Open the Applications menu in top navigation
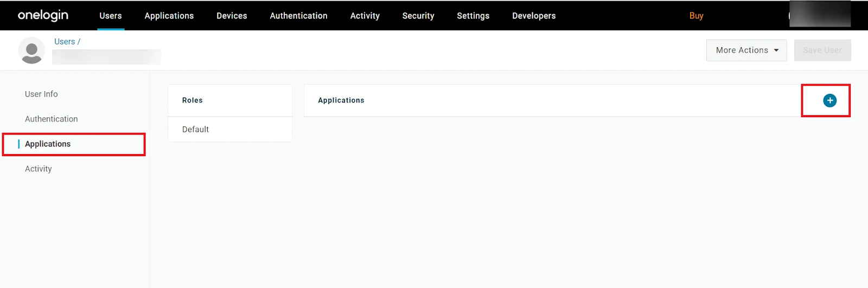This screenshot has width=868, height=288. [169, 16]
